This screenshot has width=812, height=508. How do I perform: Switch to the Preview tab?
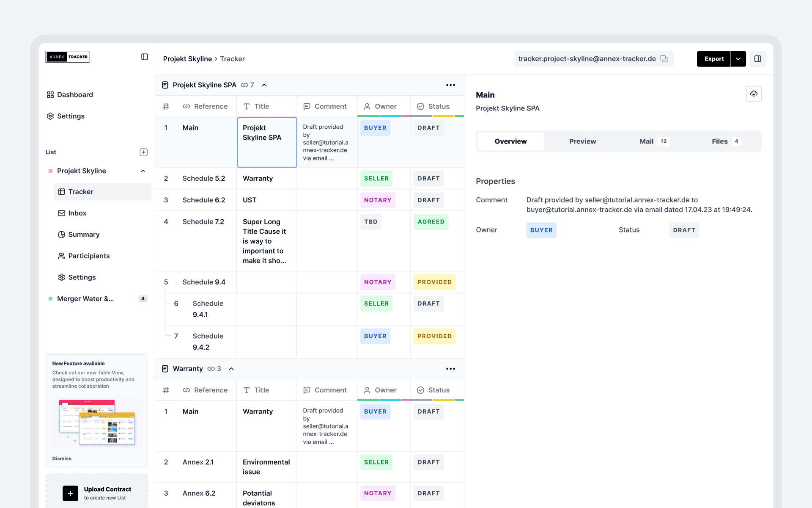click(582, 141)
